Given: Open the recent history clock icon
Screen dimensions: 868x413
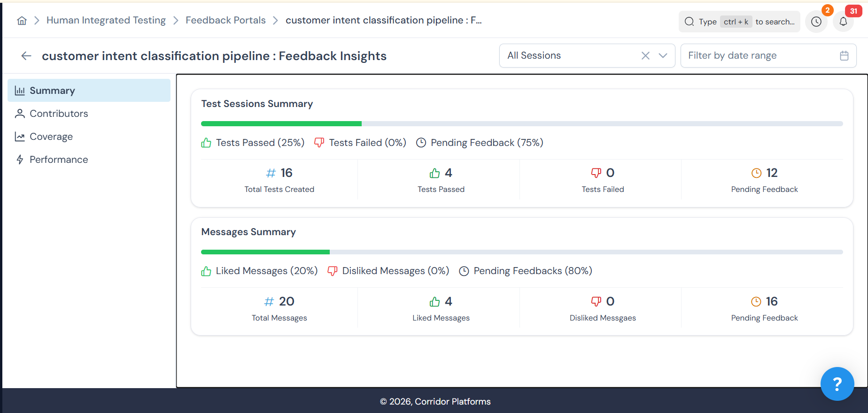Looking at the screenshot, I should click(816, 22).
